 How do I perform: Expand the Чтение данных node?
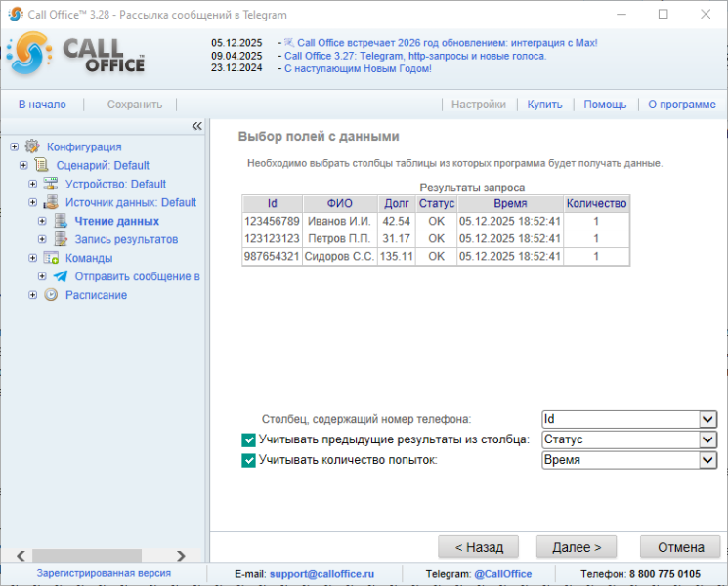click(42, 221)
